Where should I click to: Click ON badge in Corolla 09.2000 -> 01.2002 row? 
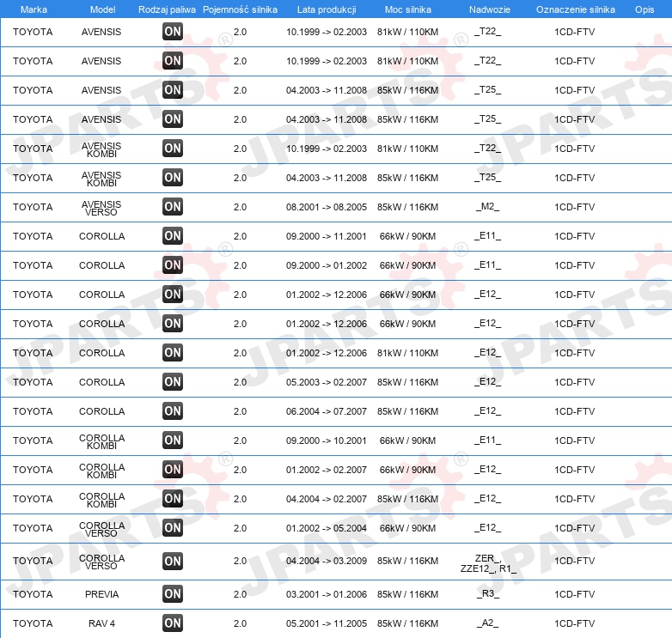(x=173, y=265)
